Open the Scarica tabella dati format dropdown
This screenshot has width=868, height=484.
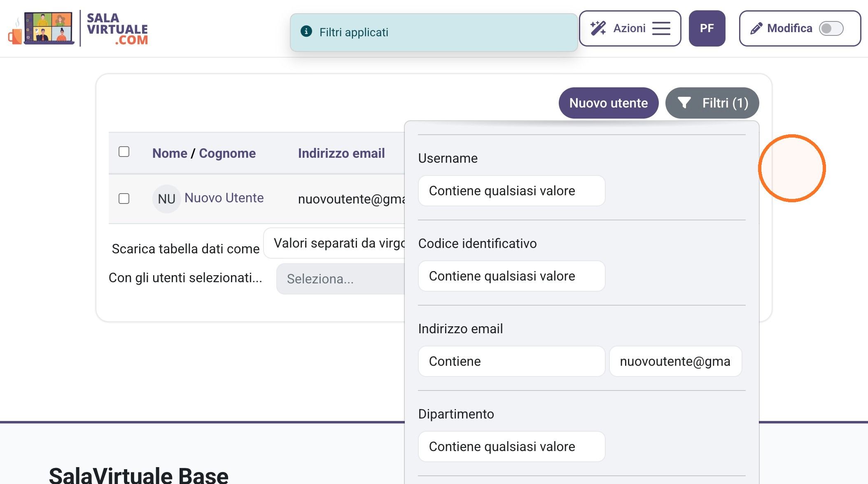click(x=334, y=243)
